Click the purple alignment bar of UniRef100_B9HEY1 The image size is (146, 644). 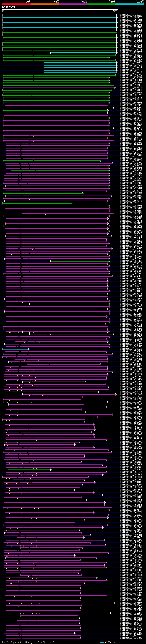click(x=59, y=88)
